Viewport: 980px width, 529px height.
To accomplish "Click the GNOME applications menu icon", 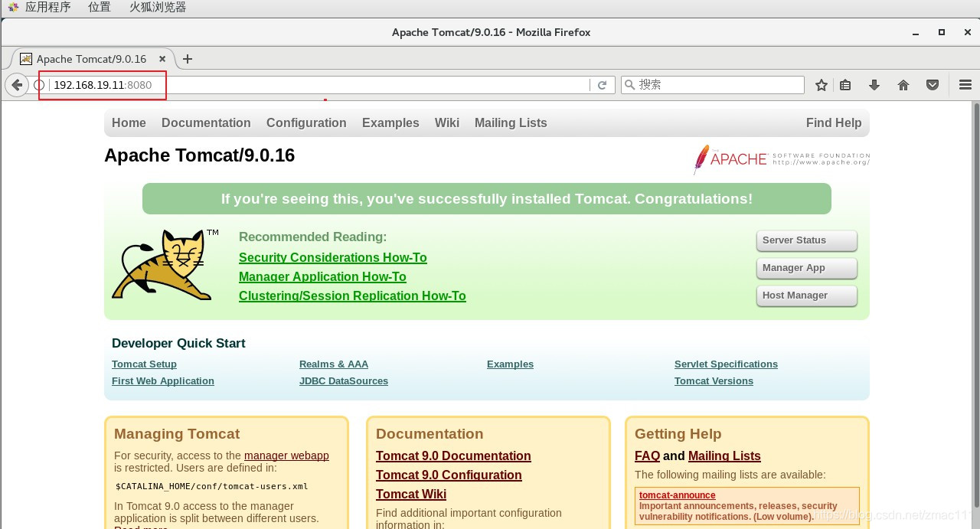I will pyautogui.click(x=13, y=7).
